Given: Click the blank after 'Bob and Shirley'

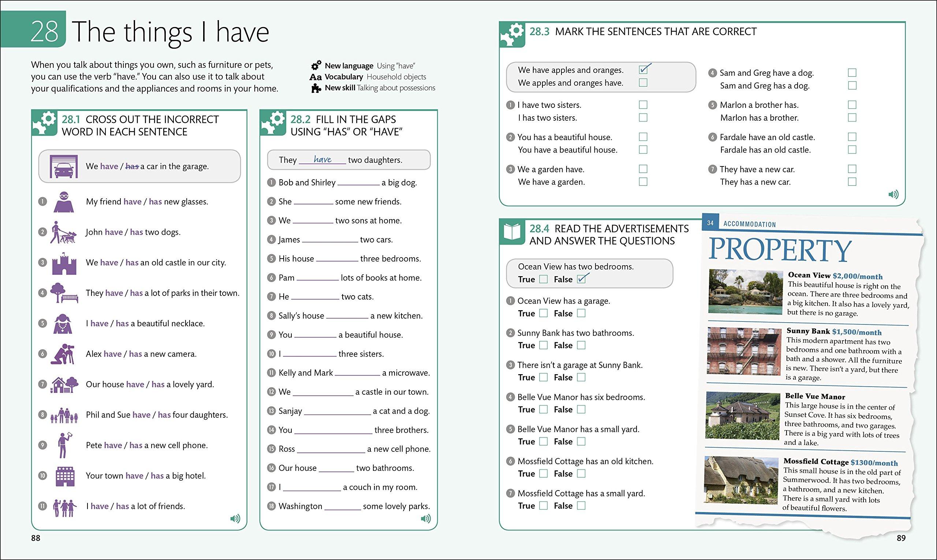Looking at the screenshot, I should pos(358,183).
